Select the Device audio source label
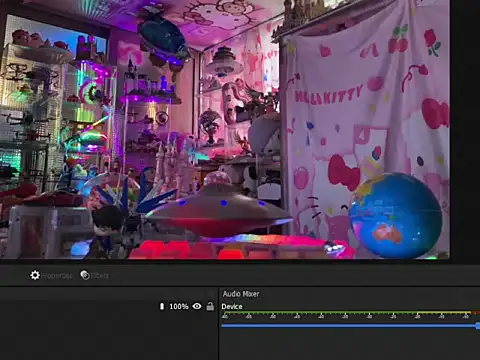The image size is (480, 360). 232,306
